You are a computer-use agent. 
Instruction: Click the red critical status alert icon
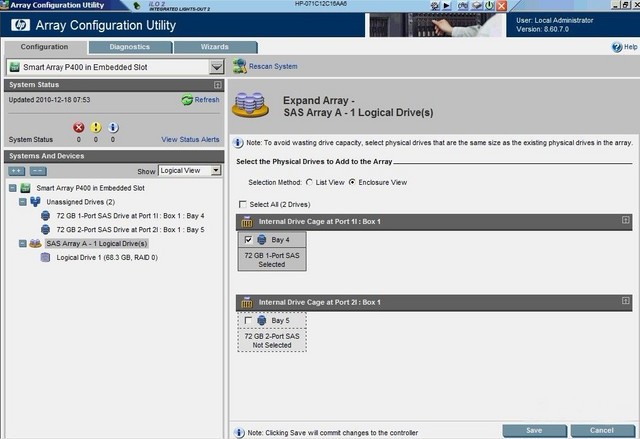(x=79, y=127)
